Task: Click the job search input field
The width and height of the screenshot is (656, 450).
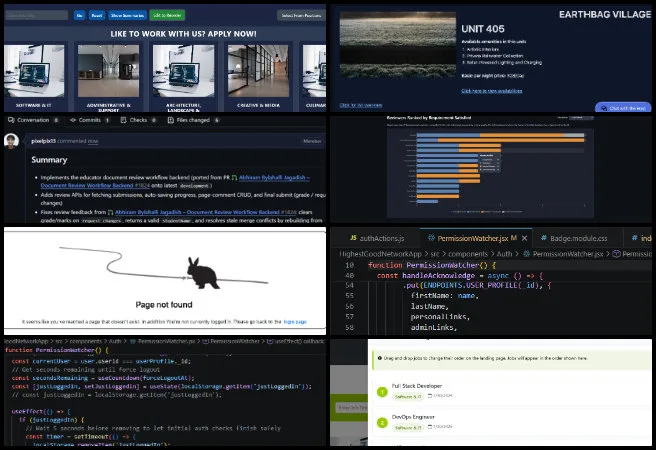Action: (37, 15)
